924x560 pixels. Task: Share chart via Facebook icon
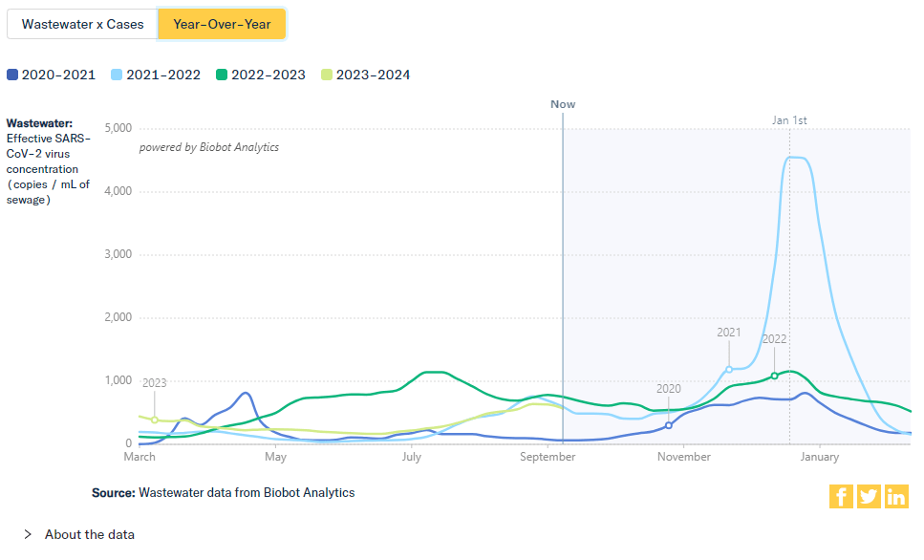click(841, 496)
